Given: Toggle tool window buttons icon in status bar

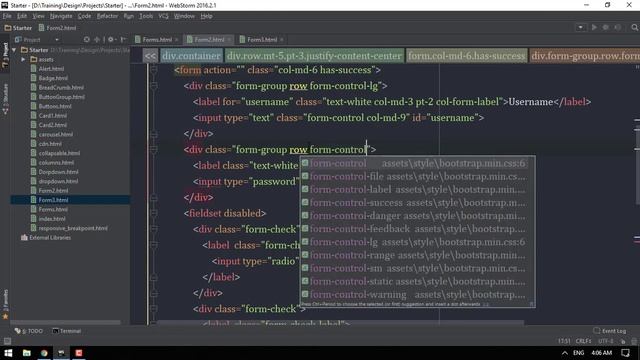Looking at the screenshot, I should click(x=7, y=341).
